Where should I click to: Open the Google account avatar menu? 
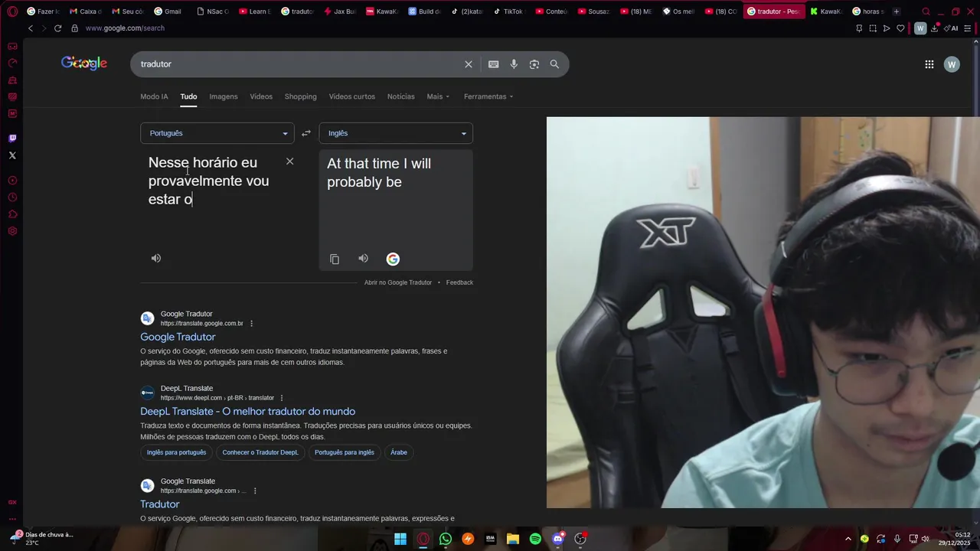tap(952, 64)
